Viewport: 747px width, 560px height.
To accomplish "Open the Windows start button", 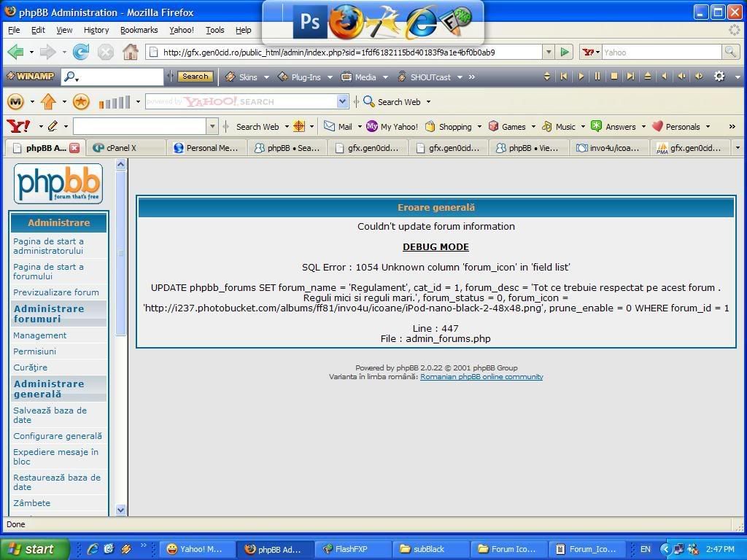I will point(34,549).
